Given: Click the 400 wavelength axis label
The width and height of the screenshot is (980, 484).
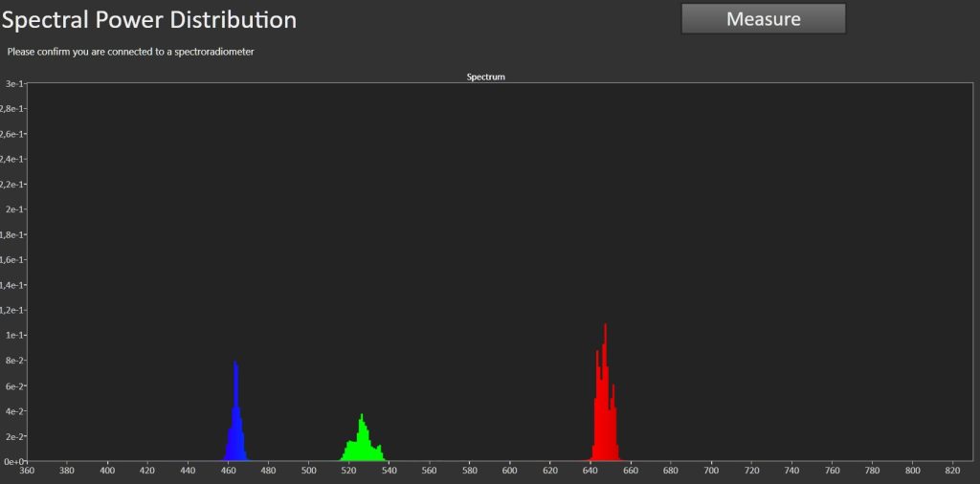Looking at the screenshot, I should 107,471.
